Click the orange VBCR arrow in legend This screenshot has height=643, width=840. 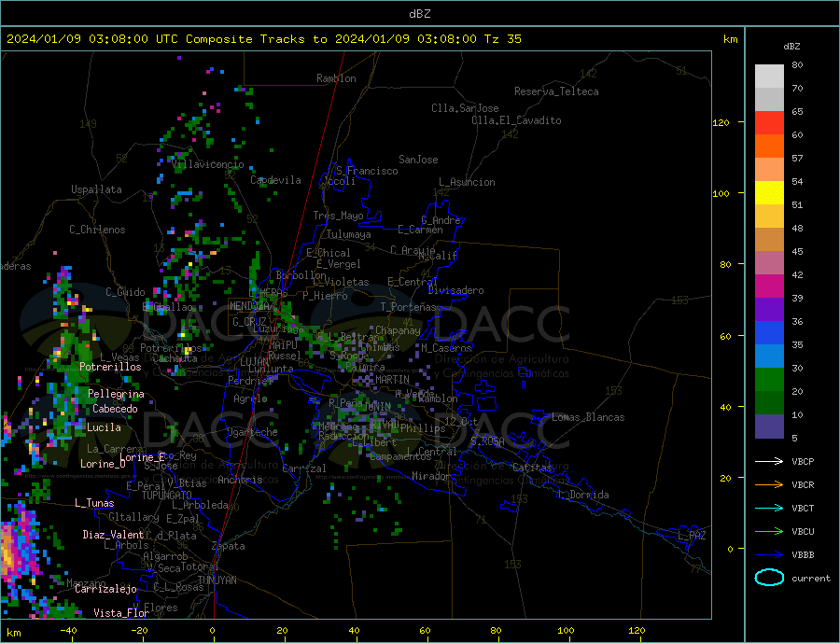769,484
